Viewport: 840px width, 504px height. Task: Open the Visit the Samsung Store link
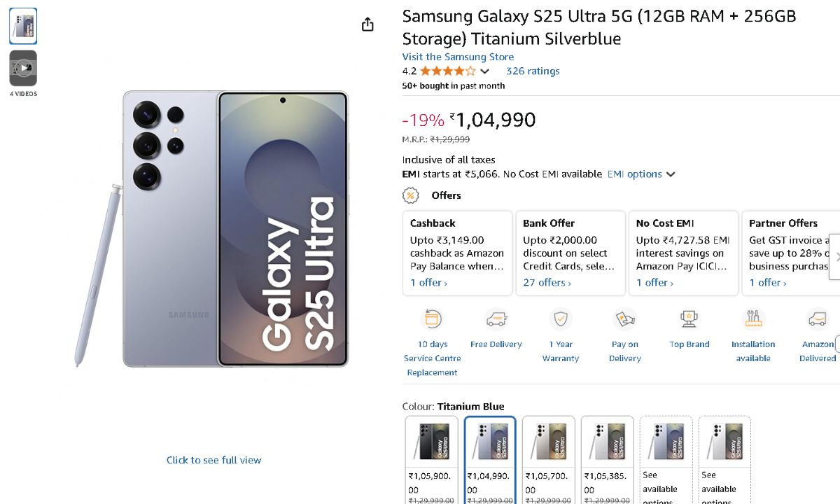(x=458, y=57)
